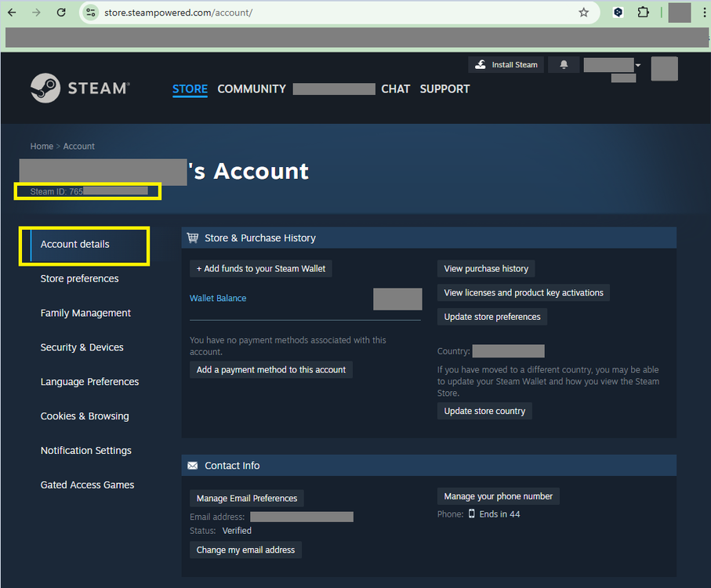Open the Wallet Balance link
Image resolution: width=711 pixels, height=588 pixels.
(218, 298)
